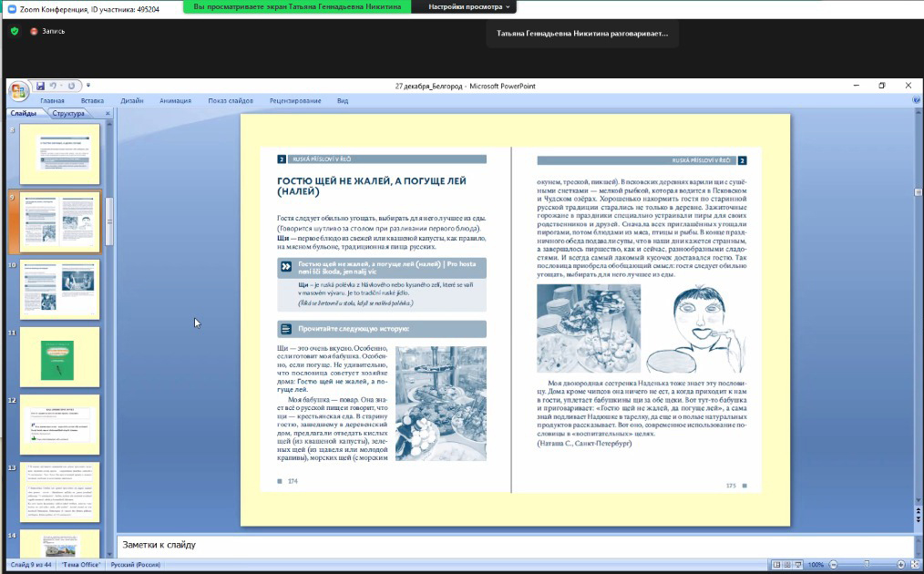The width and height of the screenshot is (924, 574).
Task: Zoom out with the minus button
Action: (x=833, y=565)
